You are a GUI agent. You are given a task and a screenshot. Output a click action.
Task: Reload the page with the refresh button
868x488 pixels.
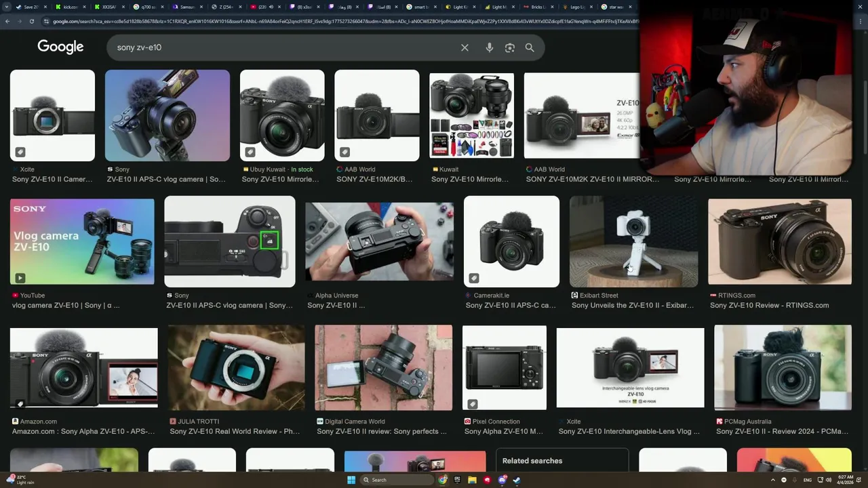pyautogui.click(x=31, y=21)
